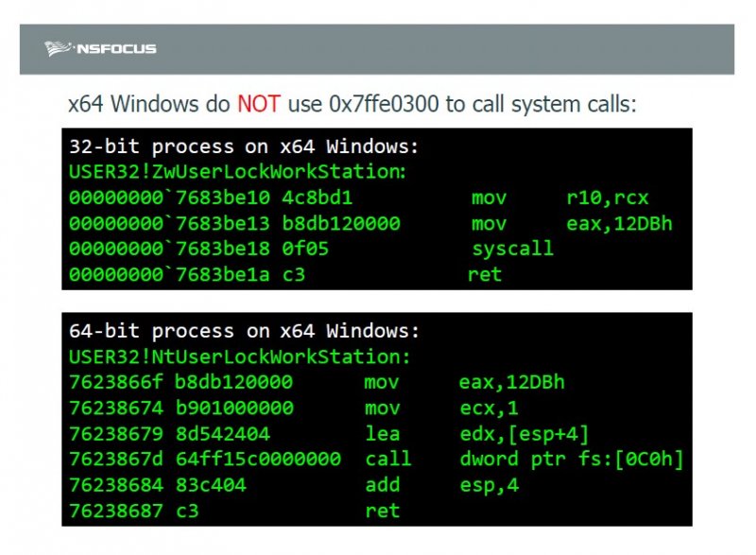
Task: Click the label USER32!ZwUserLockWorkStation
Action: (x=238, y=172)
